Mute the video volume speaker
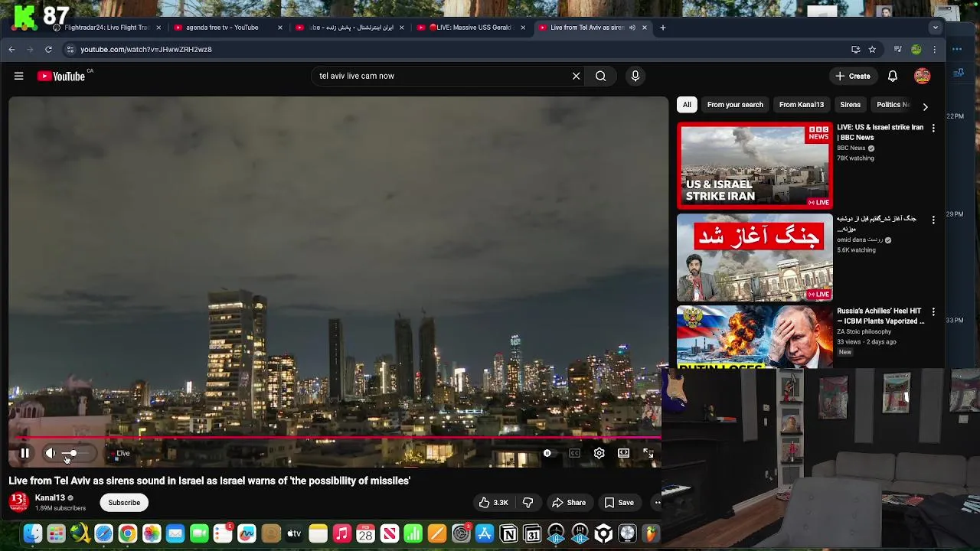The width and height of the screenshot is (980, 551). 51,453
